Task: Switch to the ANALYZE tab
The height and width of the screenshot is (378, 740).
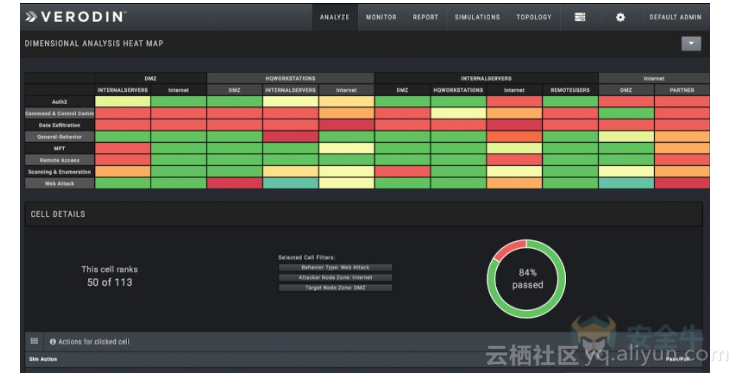Action: pyautogui.click(x=335, y=17)
